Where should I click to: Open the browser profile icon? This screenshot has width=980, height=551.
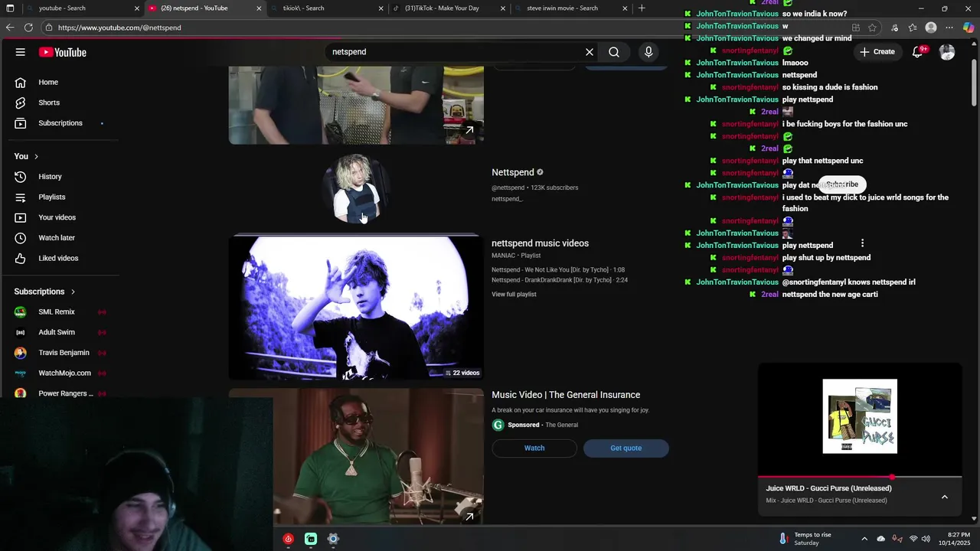point(931,28)
